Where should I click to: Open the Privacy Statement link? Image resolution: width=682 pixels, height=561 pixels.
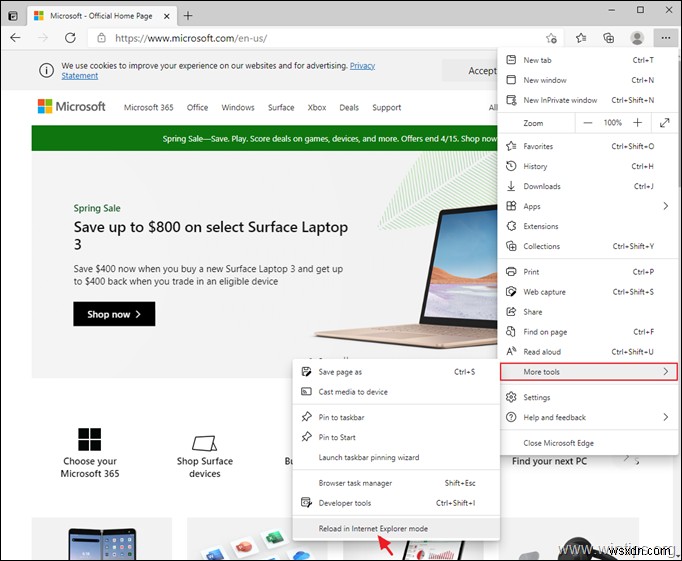(362, 66)
